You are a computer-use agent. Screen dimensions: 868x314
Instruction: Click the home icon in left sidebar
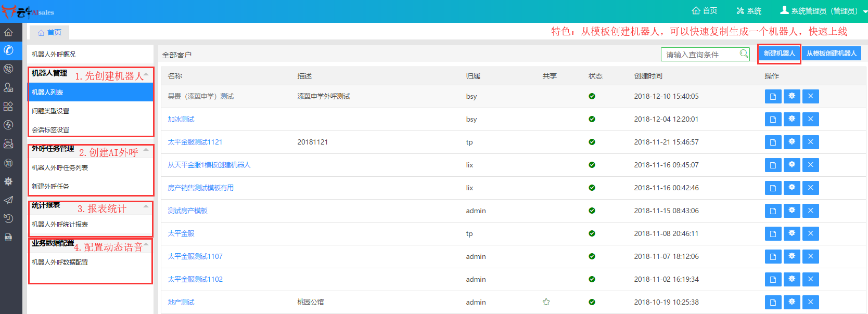(8, 32)
